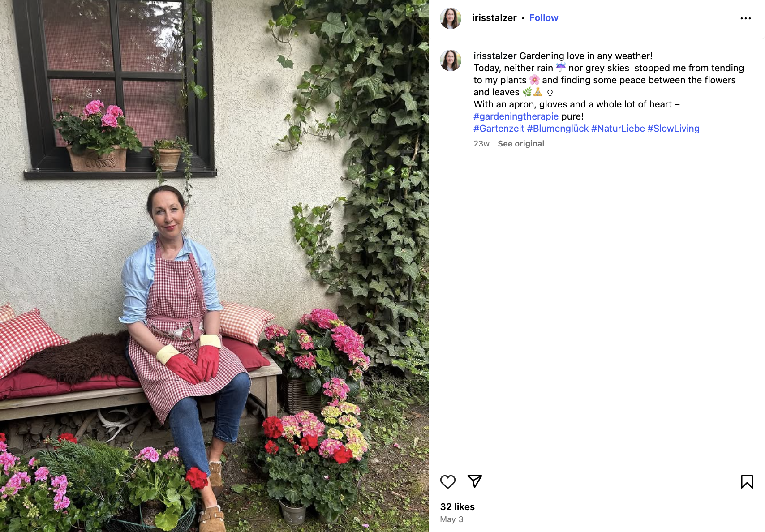The height and width of the screenshot is (532, 765).
Task: Open the header profile avatar of irisstalzer
Action: pos(451,18)
